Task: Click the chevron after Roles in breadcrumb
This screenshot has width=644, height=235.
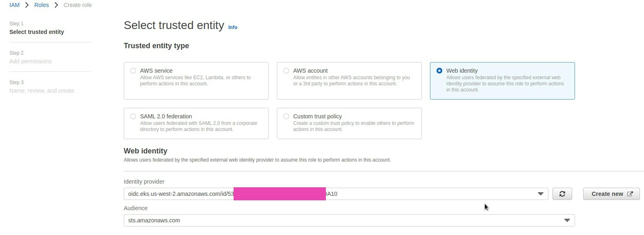Action: point(56,5)
